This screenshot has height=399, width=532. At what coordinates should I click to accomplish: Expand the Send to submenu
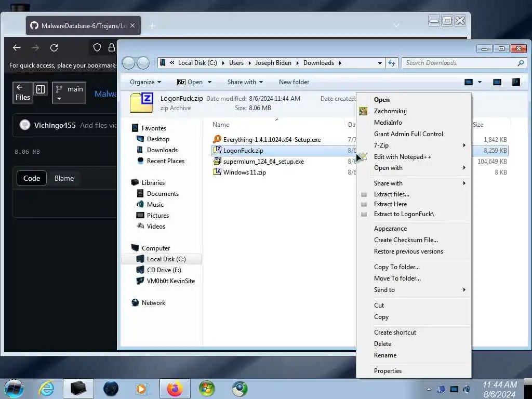pos(414,290)
